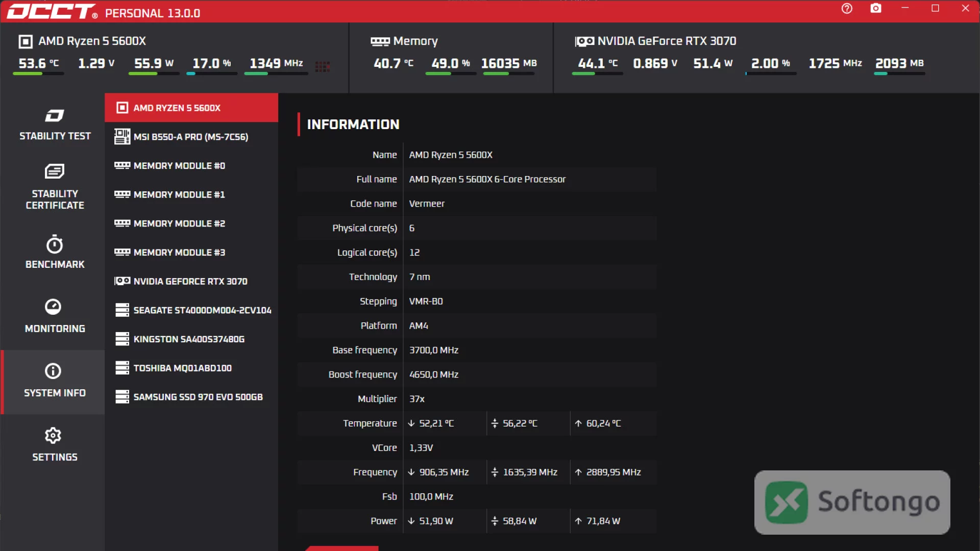Click the CPU power 55.9 W reading

point(154,63)
